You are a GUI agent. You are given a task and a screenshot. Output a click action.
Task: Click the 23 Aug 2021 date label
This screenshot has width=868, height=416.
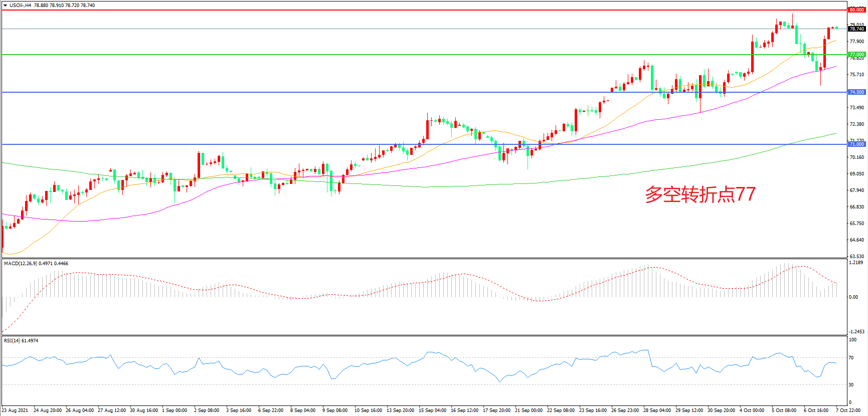click(15, 410)
